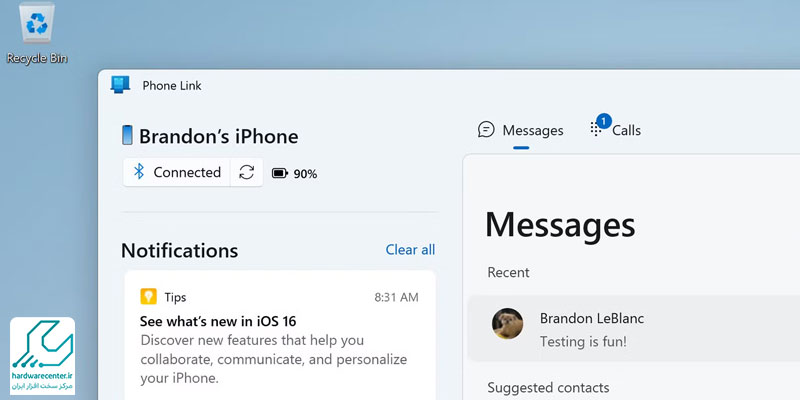The image size is (800, 400).
Task: Click the Recent section label
Action: coord(508,272)
